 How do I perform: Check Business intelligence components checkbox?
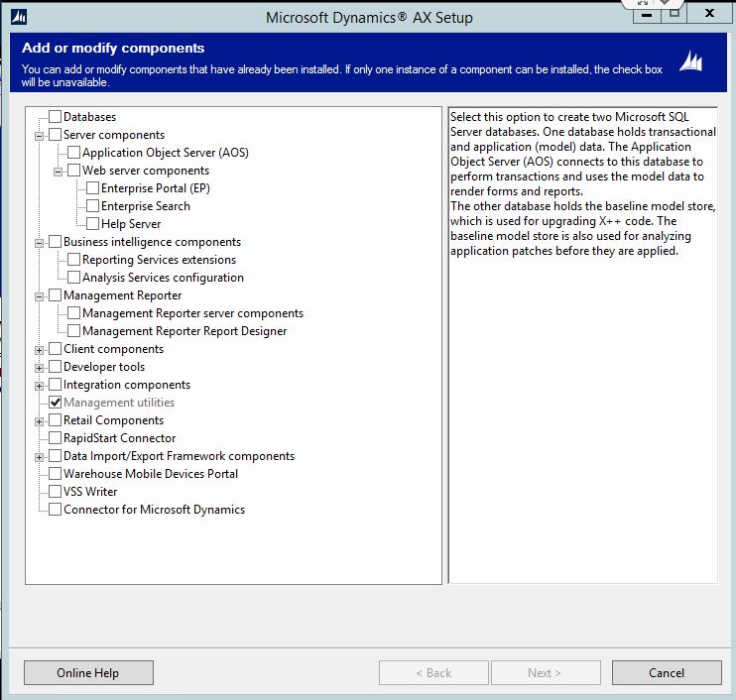pyautogui.click(x=55, y=241)
